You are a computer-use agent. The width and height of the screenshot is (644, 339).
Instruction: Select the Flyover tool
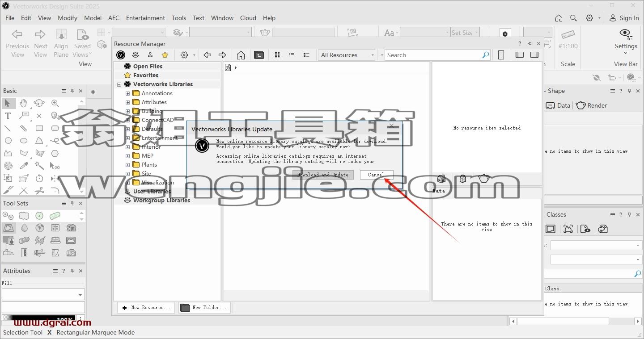tap(39, 103)
